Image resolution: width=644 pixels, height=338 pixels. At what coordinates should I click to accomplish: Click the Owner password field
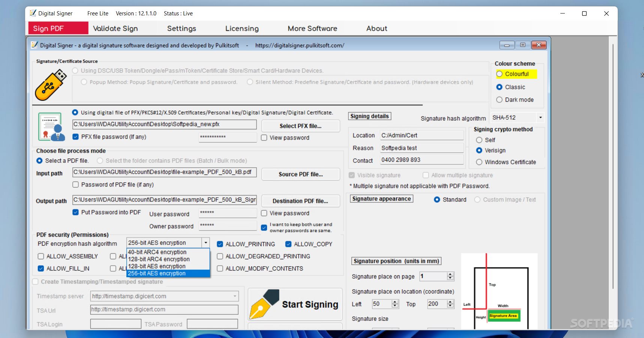coord(228,225)
